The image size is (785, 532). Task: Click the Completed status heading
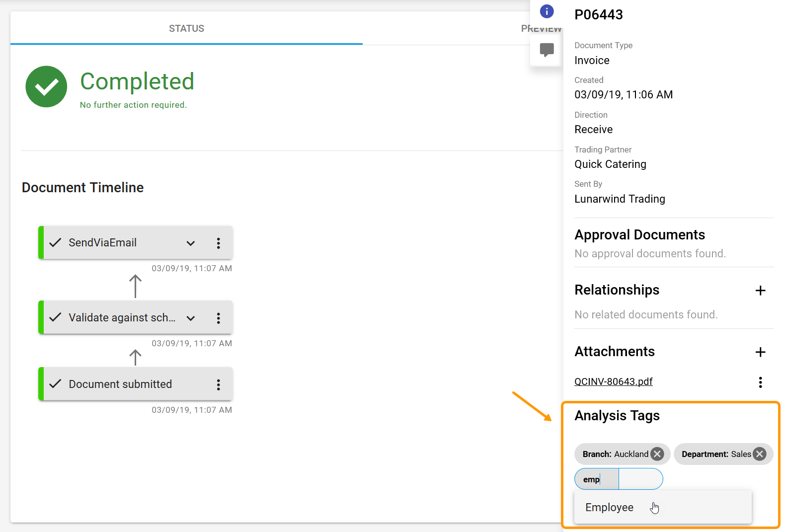[x=137, y=81]
